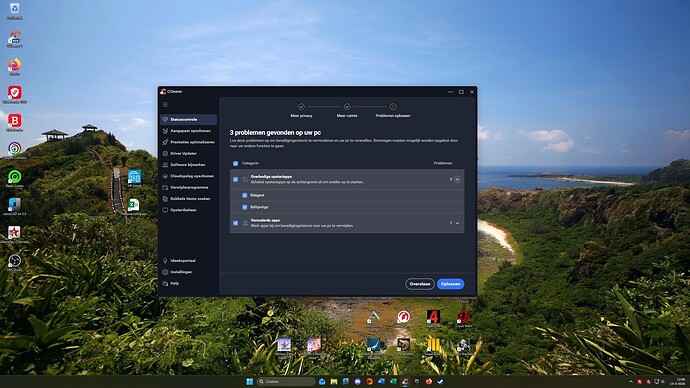Uncheck the Bdagent checkbox
This screenshot has width=690, height=388.
(x=245, y=195)
